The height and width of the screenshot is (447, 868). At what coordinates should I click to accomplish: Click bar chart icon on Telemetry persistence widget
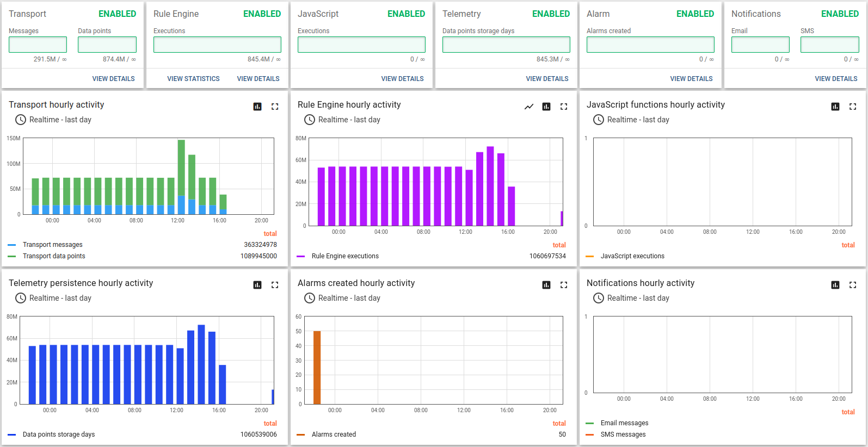257,285
